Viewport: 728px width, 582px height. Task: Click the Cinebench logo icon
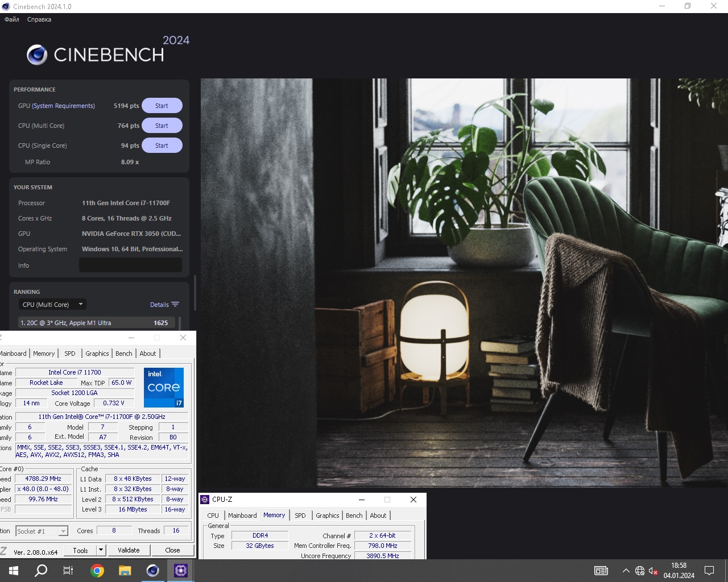coord(37,55)
